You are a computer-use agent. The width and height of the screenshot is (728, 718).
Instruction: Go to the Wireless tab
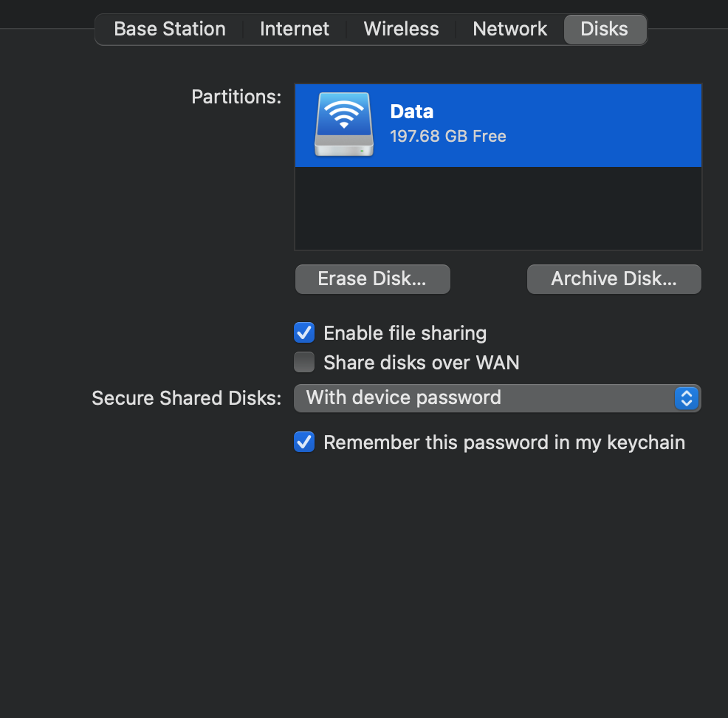401,30
